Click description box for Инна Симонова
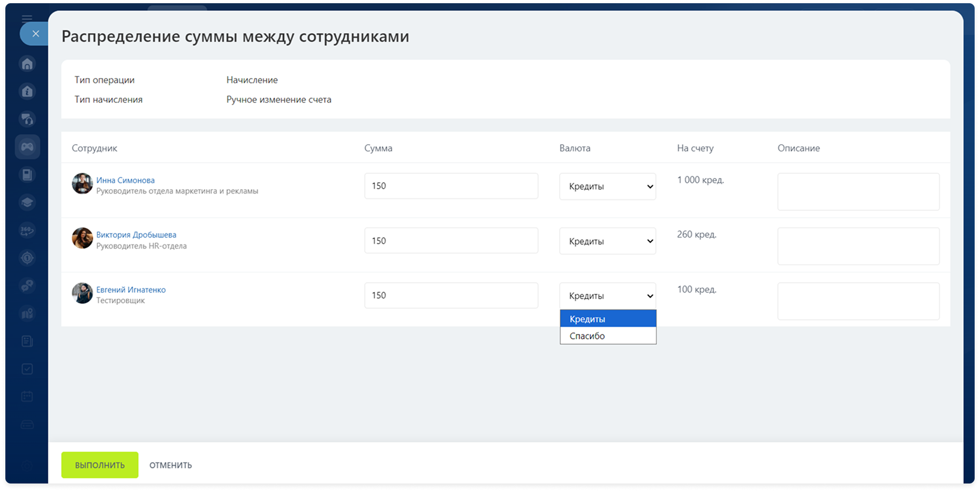The height and width of the screenshot is (491, 980). click(858, 191)
